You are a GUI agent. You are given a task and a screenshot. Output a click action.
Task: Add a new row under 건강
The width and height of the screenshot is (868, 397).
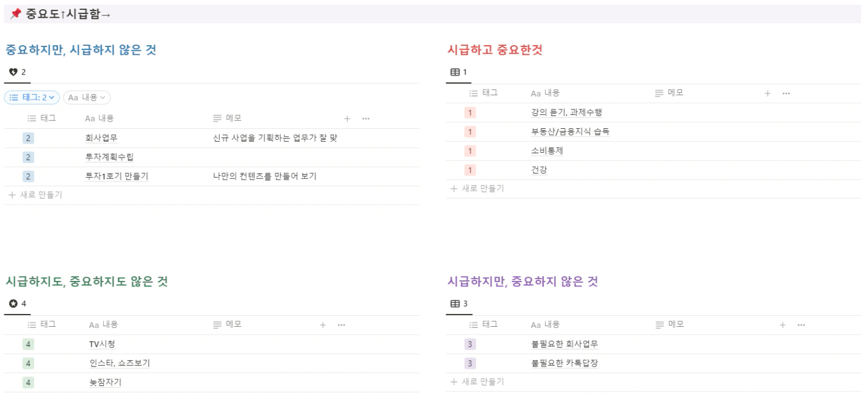click(x=477, y=189)
